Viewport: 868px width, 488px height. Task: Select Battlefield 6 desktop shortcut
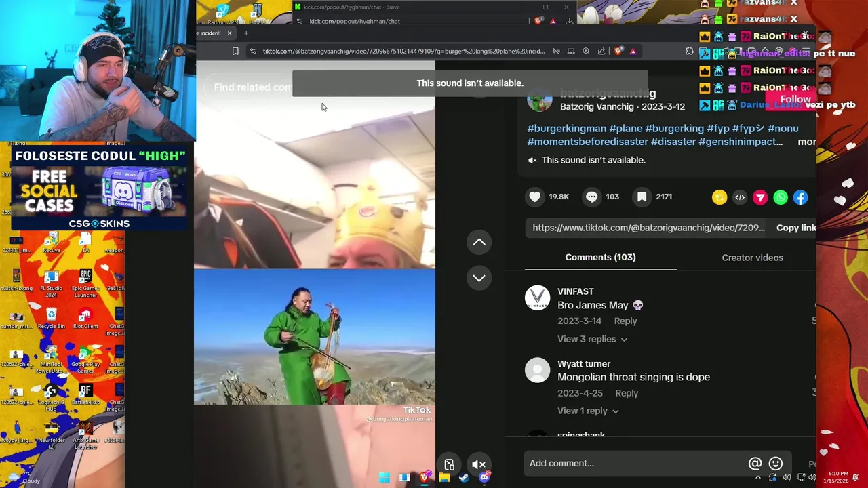coord(85,395)
